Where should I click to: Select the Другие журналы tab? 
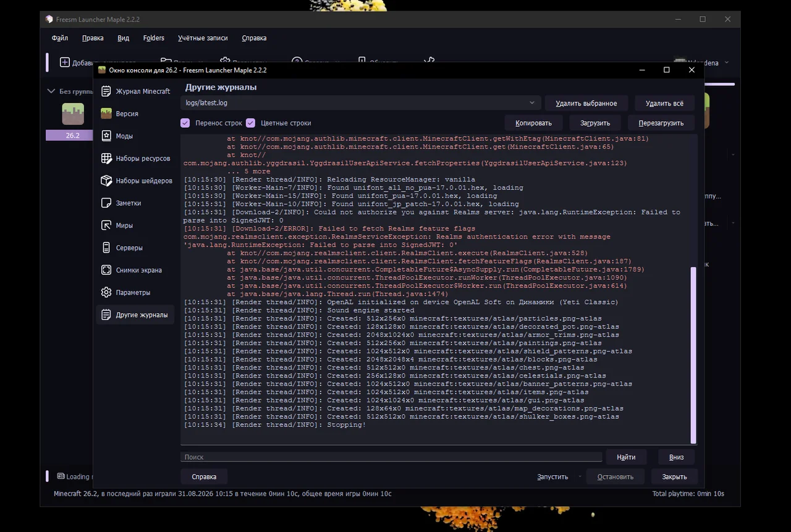tap(135, 315)
